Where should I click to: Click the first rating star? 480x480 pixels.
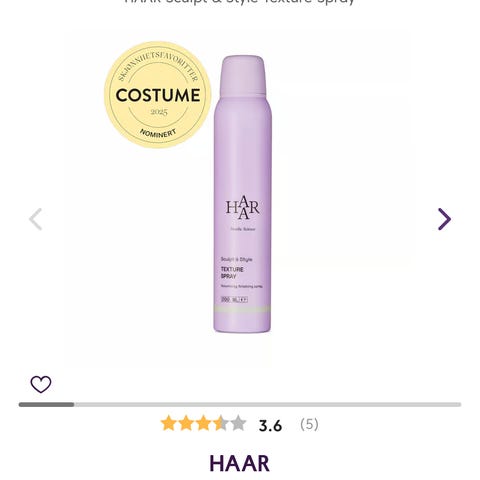click(168, 423)
